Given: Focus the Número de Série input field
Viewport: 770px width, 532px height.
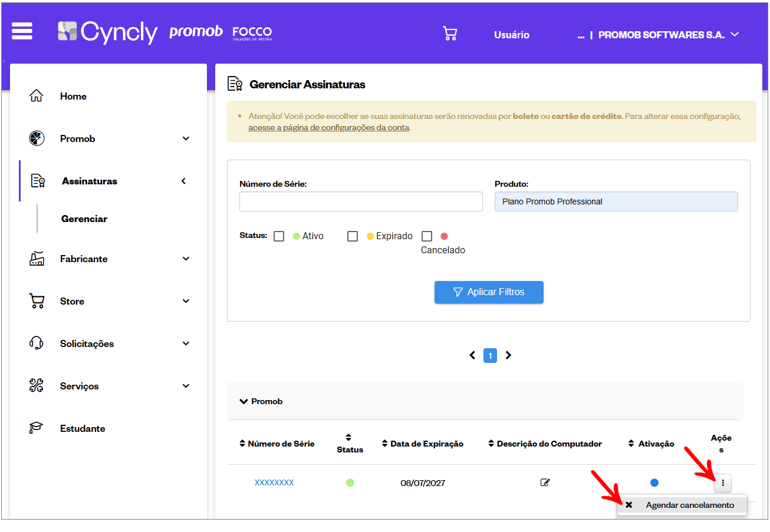Looking at the screenshot, I should pos(361,201).
